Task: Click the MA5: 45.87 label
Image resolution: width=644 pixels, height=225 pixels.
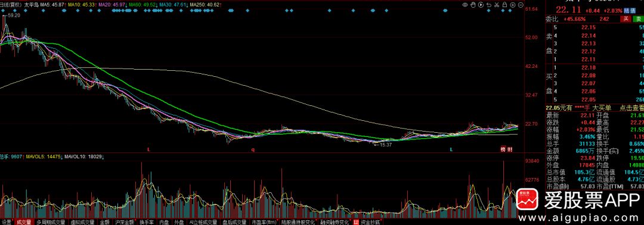Action: [x=52, y=5]
